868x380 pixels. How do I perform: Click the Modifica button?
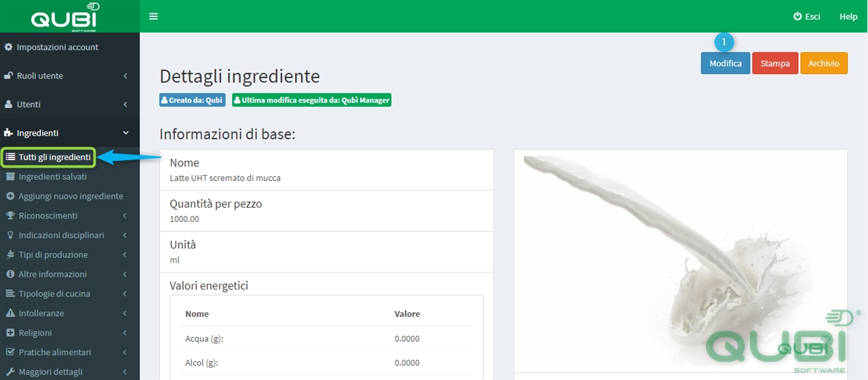726,63
